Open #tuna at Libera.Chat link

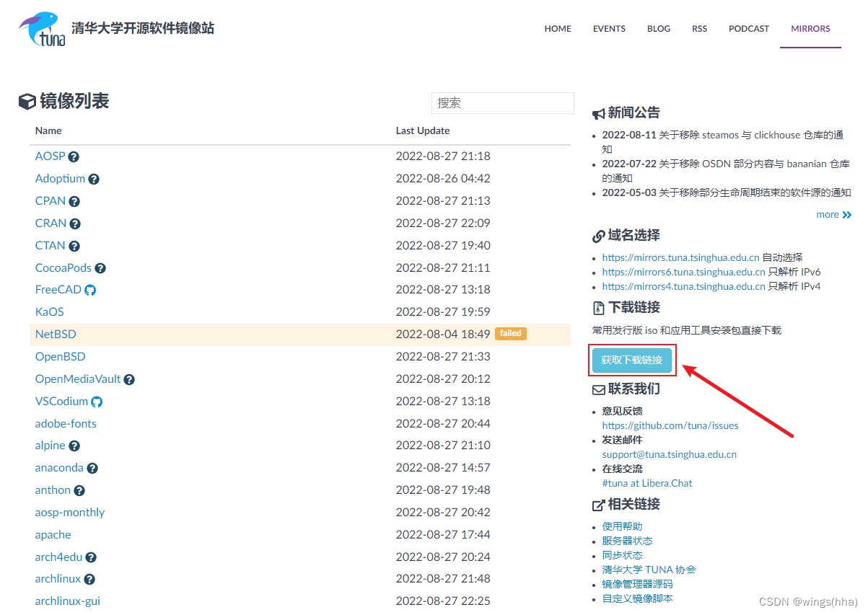pyautogui.click(x=647, y=483)
